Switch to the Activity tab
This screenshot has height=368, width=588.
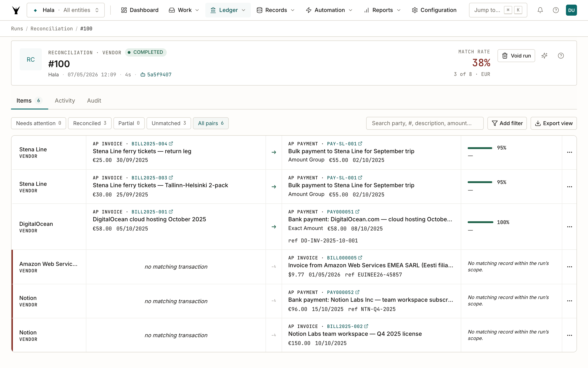(x=65, y=101)
